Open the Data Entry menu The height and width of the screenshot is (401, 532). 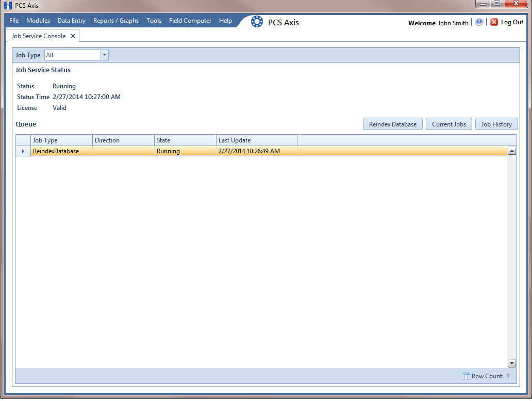pos(72,21)
